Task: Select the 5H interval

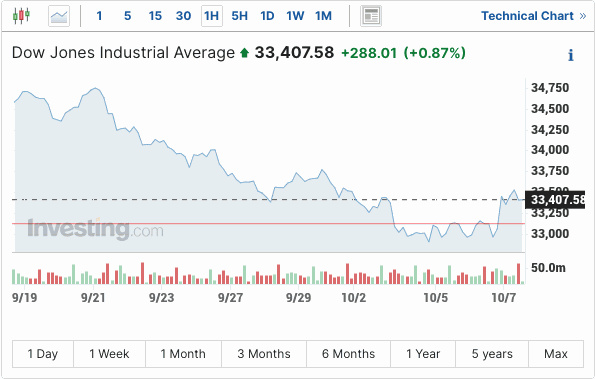Action: [239, 16]
